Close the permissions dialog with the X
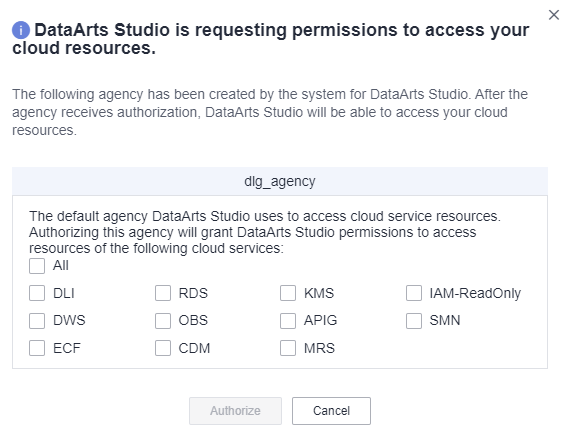 coord(554,15)
